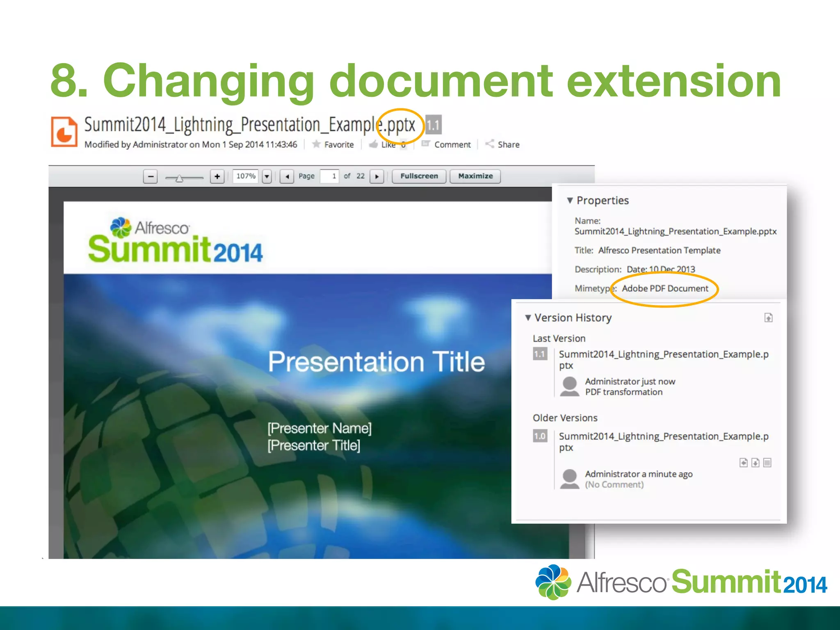
Task: Click the Administrator avatar under version 1.0
Action: [x=569, y=479]
